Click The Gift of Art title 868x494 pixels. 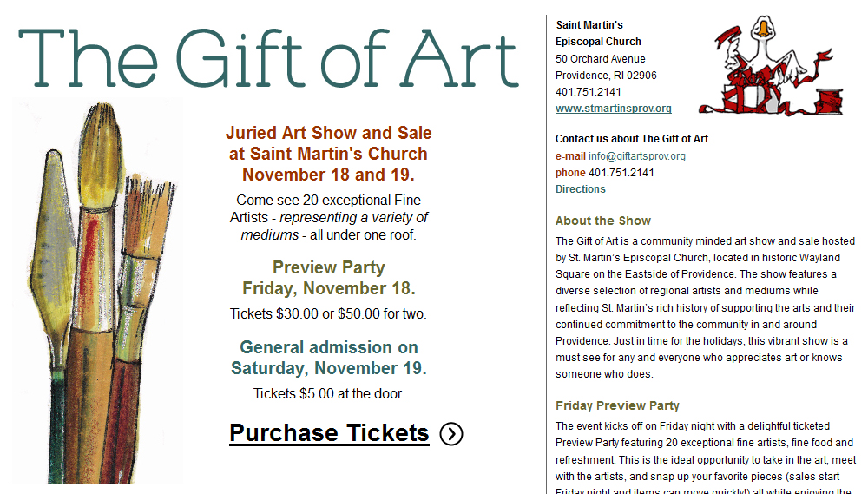point(269,59)
